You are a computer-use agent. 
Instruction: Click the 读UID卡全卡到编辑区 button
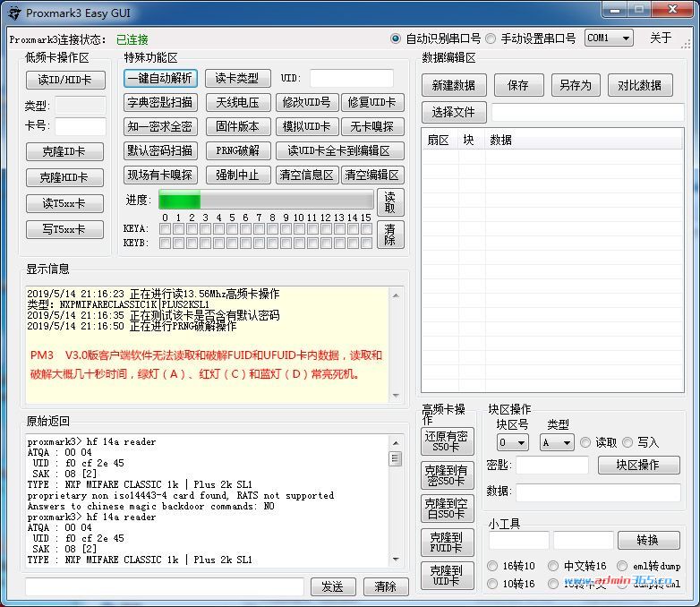(x=340, y=150)
